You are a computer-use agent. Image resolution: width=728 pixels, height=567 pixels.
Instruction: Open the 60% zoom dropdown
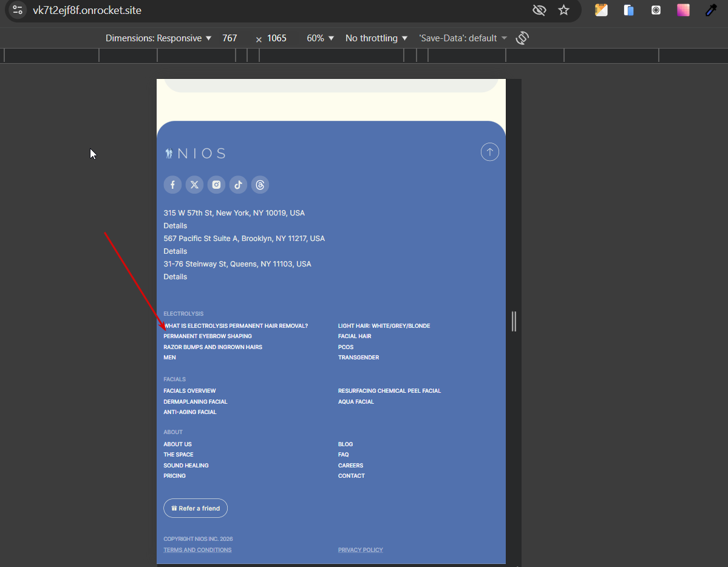tap(321, 38)
